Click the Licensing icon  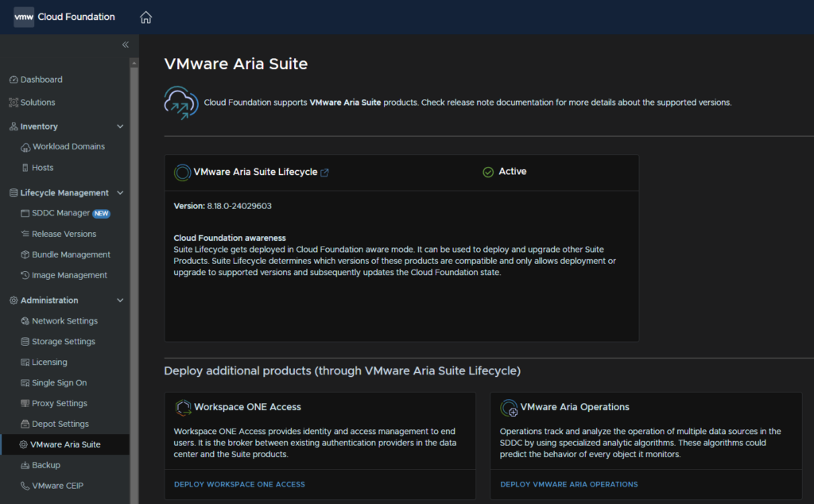tap(25, 362)
